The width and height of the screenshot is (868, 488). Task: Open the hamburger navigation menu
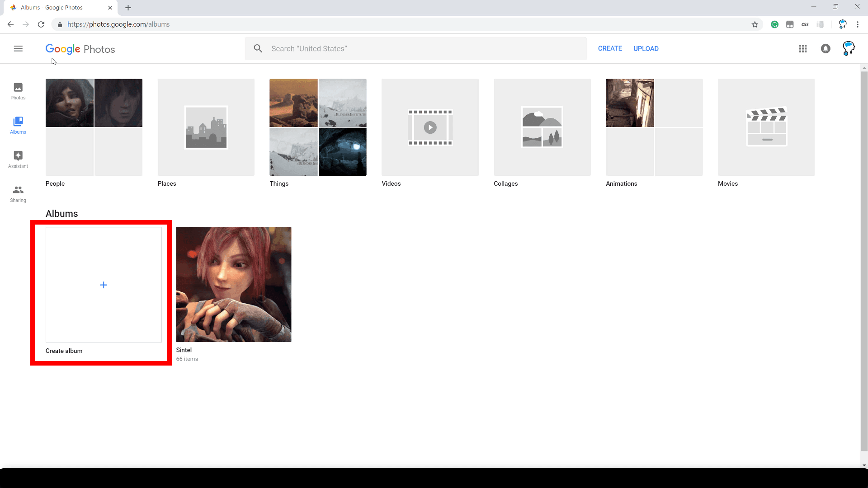(x=18, y=48)
